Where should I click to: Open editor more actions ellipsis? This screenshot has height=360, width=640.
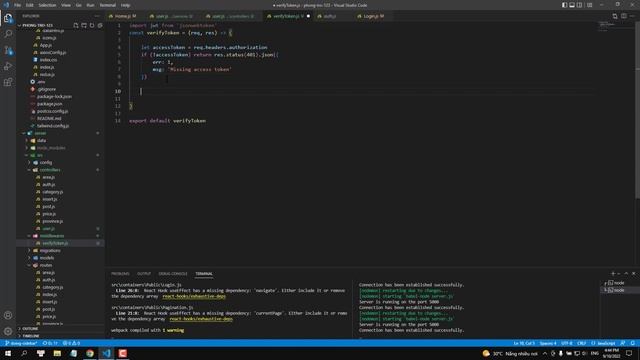[632, 16]
